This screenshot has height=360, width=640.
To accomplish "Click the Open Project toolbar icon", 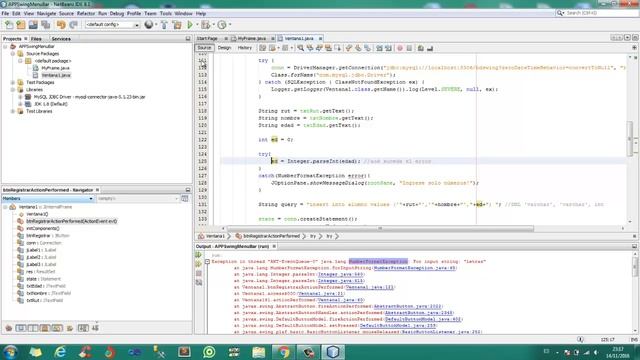I will tap(33, 25).
